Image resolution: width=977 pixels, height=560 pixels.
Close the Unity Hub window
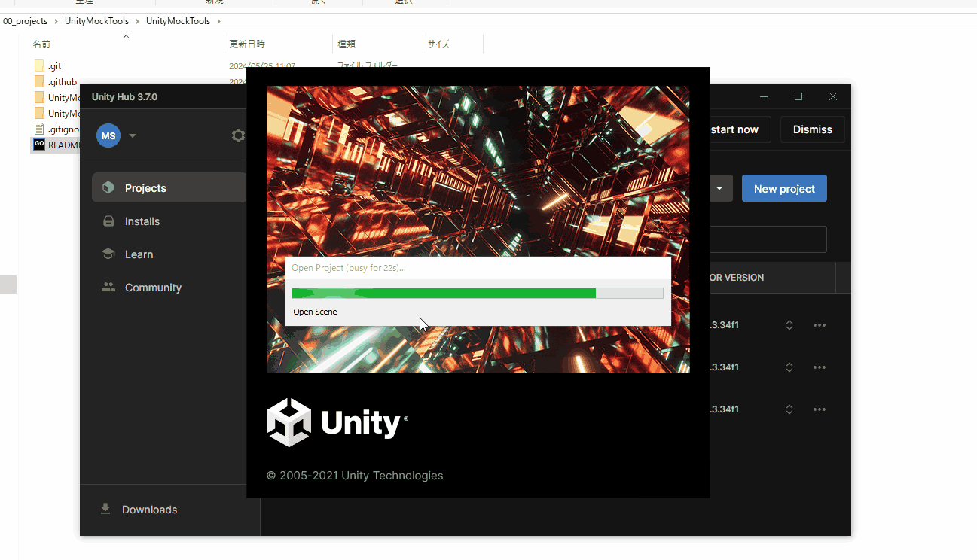coord(833,96)
